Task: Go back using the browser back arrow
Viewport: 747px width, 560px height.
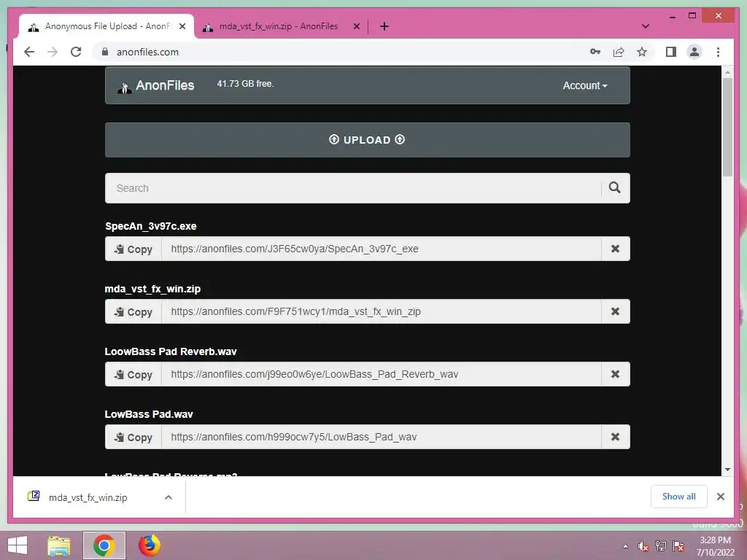Action: click(x=29, y=52)
